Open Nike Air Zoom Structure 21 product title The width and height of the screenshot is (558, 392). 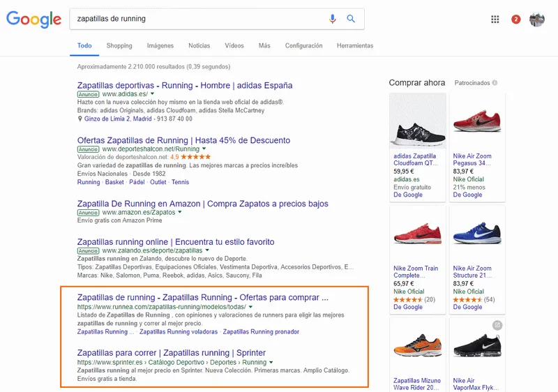[472, 272]
